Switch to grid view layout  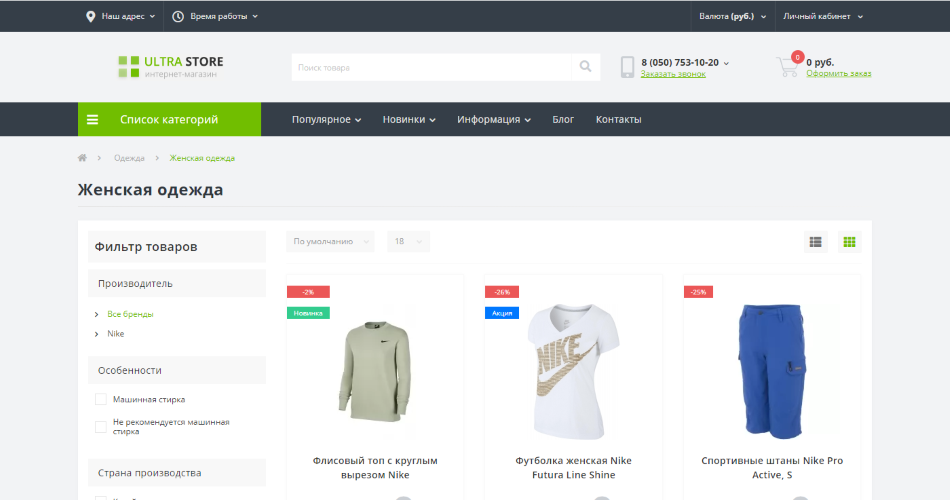point(849,242)
